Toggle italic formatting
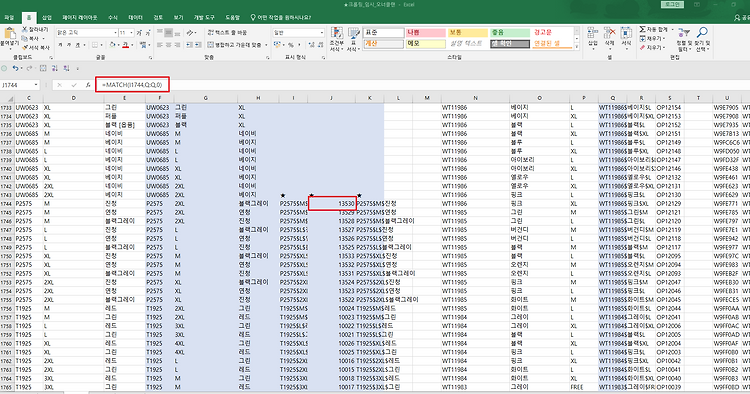The width and height of the screenshot is (750, 394). coord(69,45)
